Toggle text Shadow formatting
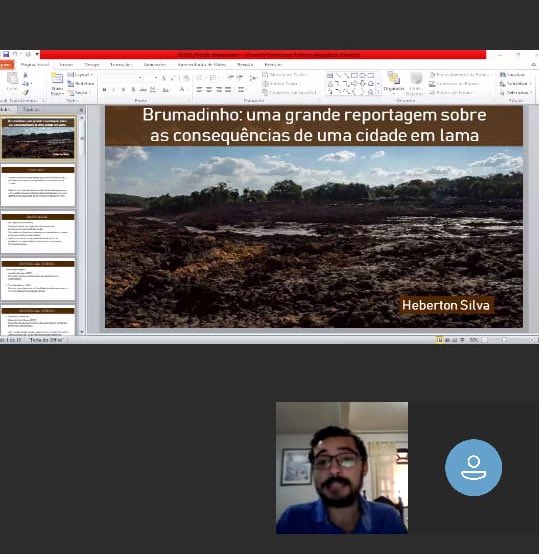 click(x=133, y=90)
